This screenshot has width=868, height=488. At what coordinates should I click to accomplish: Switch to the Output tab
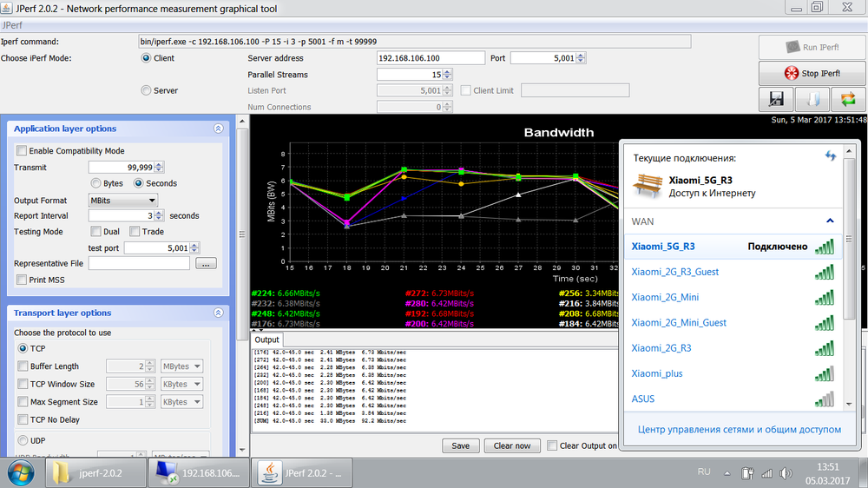[267, 340]
